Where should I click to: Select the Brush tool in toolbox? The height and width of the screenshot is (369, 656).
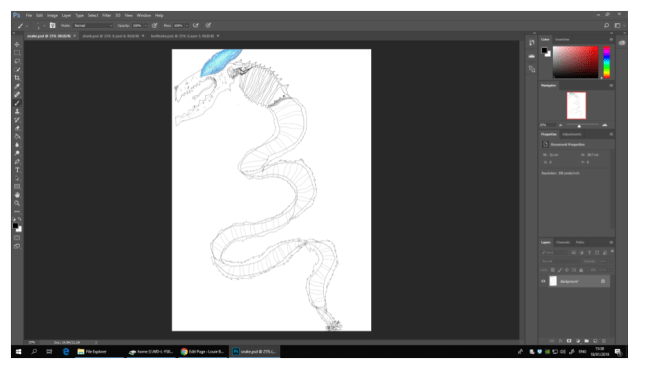click(x=17, y=103)
